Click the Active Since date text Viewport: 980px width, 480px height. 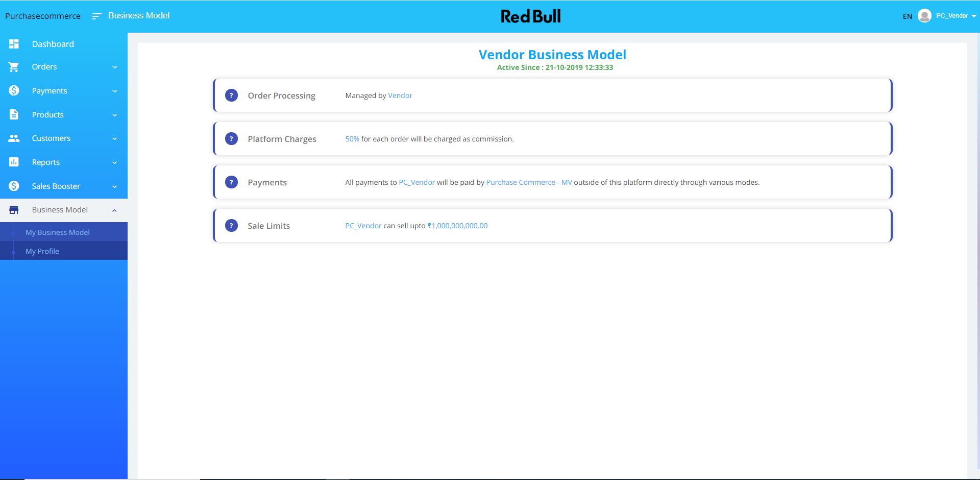pyautogui.click(x=555, y=67)
